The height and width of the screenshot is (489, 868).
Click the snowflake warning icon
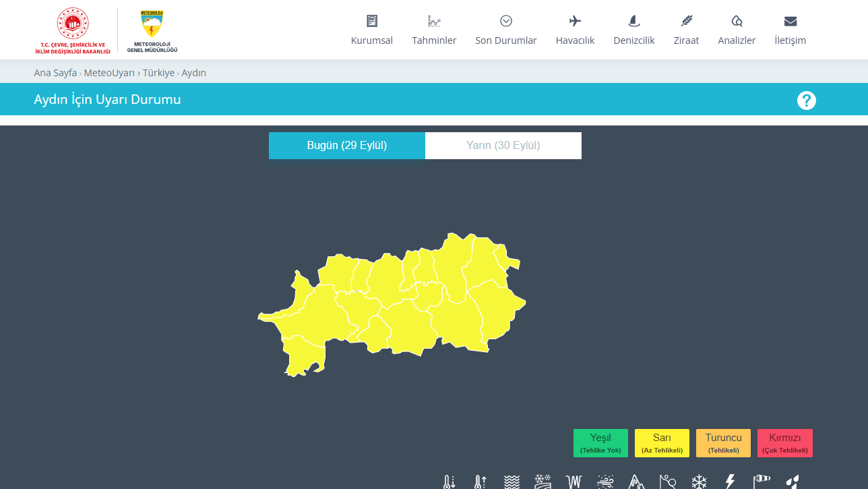pos(699,482)
